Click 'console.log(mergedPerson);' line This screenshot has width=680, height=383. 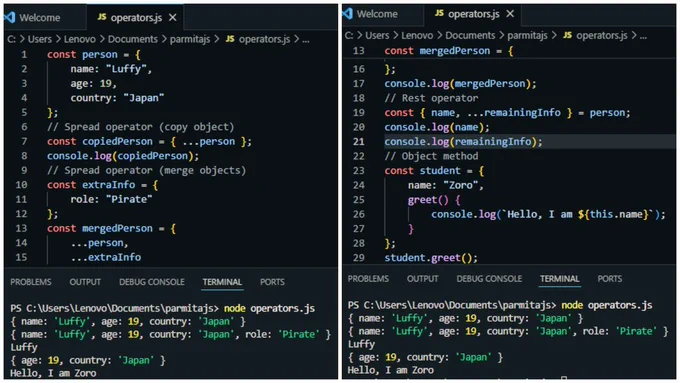pyautogui.click(x=460, y=84)
